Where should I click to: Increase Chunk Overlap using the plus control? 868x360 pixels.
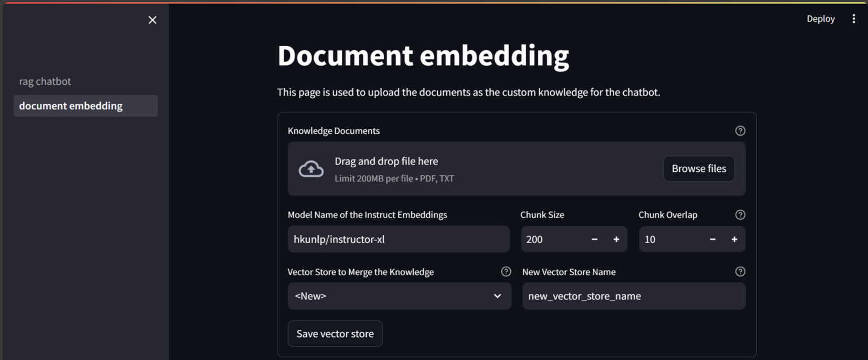pyautogui.click(x=734, y=239)
